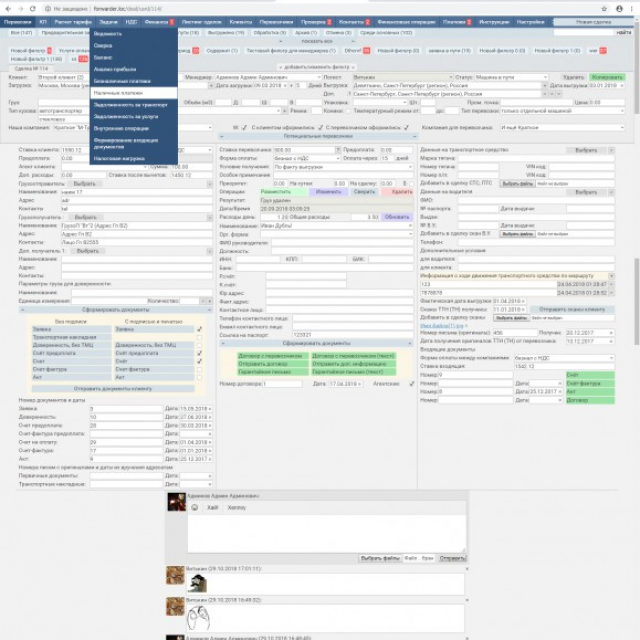Open the 'Клиенты' top navigation item
The width and height of the screenshot is (640, 640).
[241, 22]
